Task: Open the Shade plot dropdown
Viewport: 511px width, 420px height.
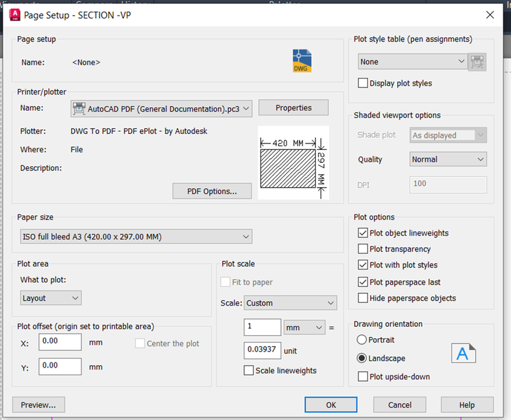Action: [448, 135]
